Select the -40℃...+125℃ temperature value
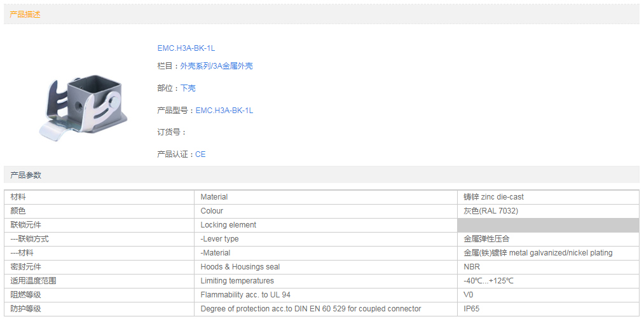Viewport: 644px width, 319px height. (488, 281)
